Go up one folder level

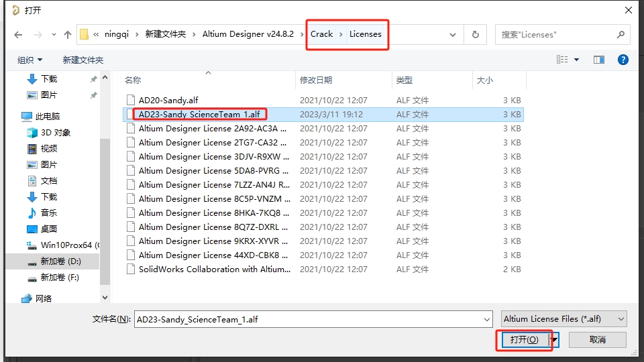click(x=68, y=35)
